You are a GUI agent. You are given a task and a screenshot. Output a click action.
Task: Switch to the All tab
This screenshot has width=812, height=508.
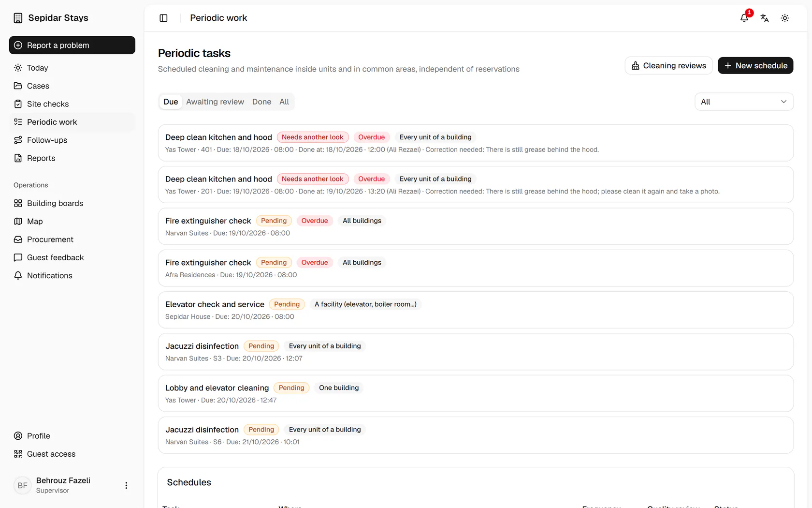tap(284, 102)
